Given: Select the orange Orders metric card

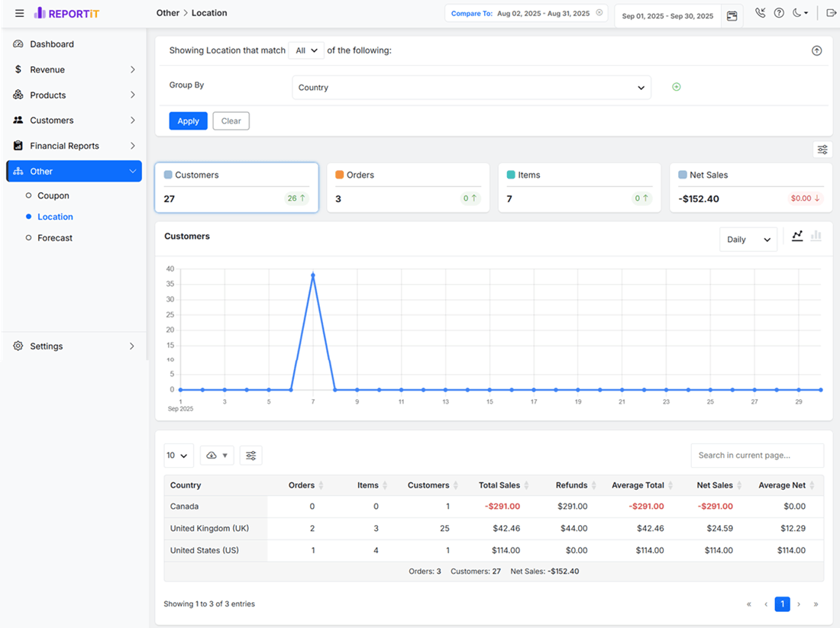Looking at the screenshot, I should pos(409,188).
